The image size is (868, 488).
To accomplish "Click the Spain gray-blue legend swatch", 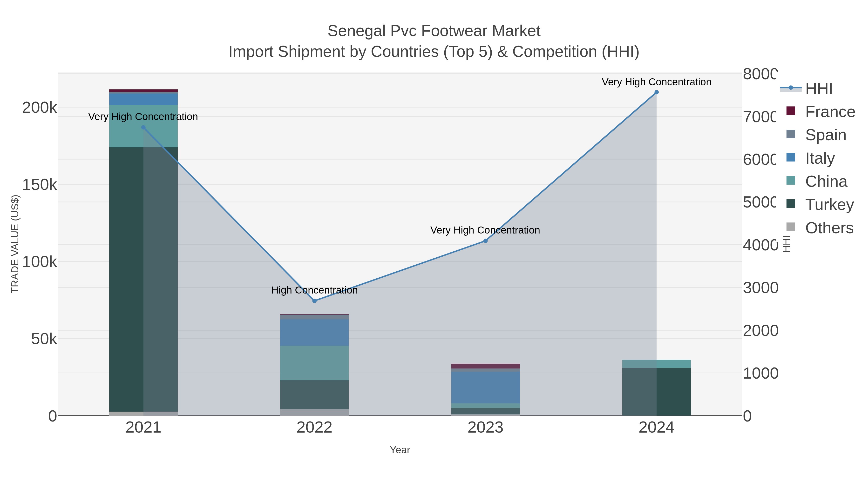I will coord(791,134).
